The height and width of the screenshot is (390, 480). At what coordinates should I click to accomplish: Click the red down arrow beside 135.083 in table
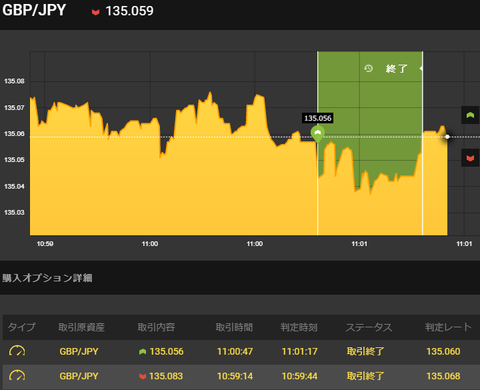click(x=143, y=376)
